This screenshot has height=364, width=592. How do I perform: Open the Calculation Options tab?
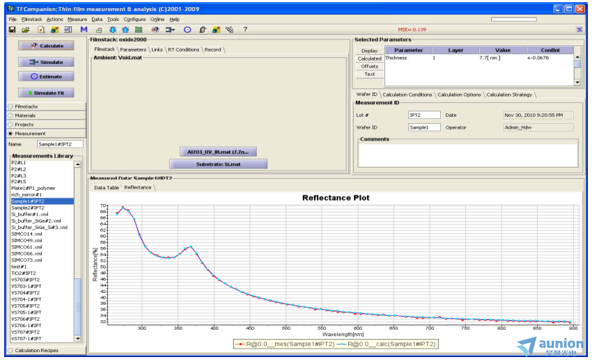tap(459, 95)
